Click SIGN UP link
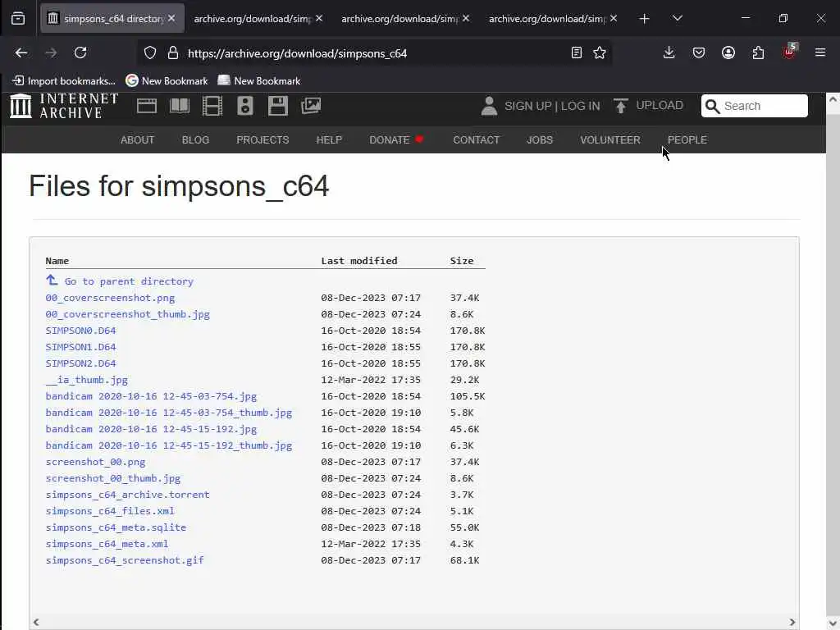Screen dimensions: 840x630 point(527,106)
